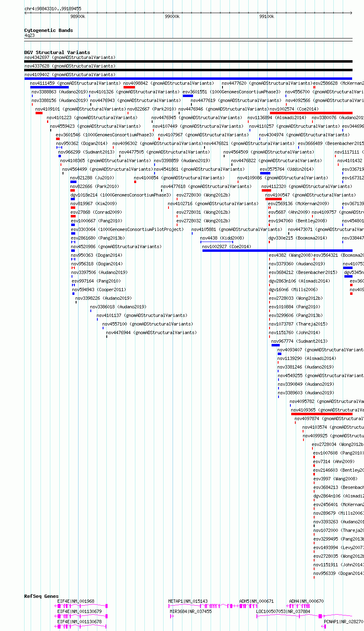
Task: Select nsv3398859 (Audano2019) variant label
Action: pos(182,161)
